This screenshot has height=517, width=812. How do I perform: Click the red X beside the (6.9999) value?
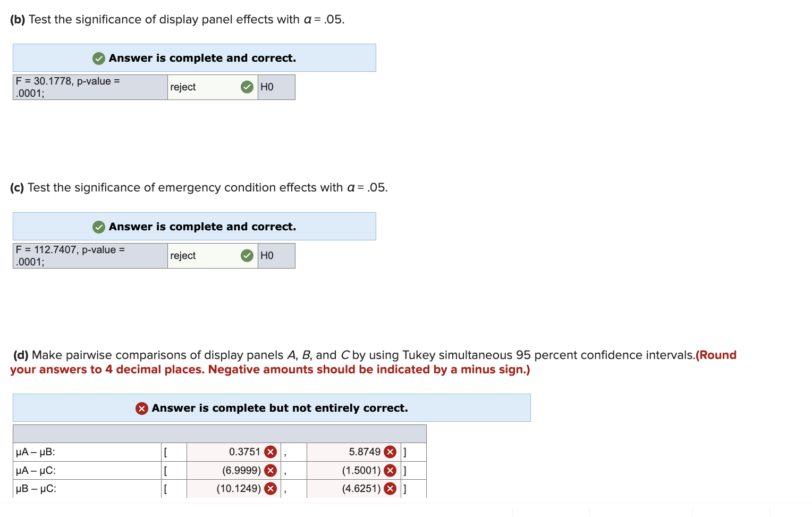270,470
